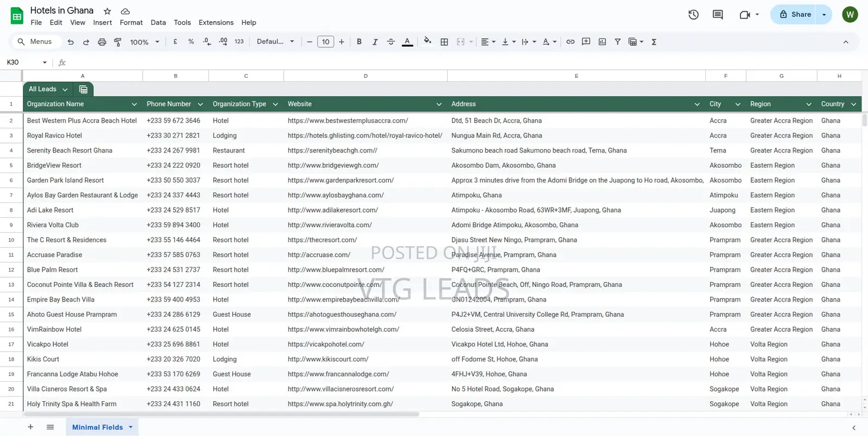Select the Minimal Fields sheet tab
This screenshot has height=436, width=868.
coord(102,427)
